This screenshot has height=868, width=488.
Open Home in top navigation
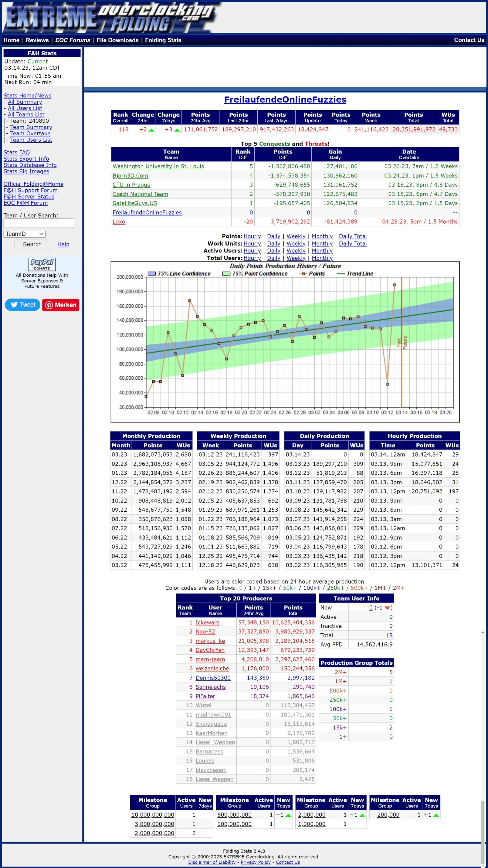coord(11,40)
